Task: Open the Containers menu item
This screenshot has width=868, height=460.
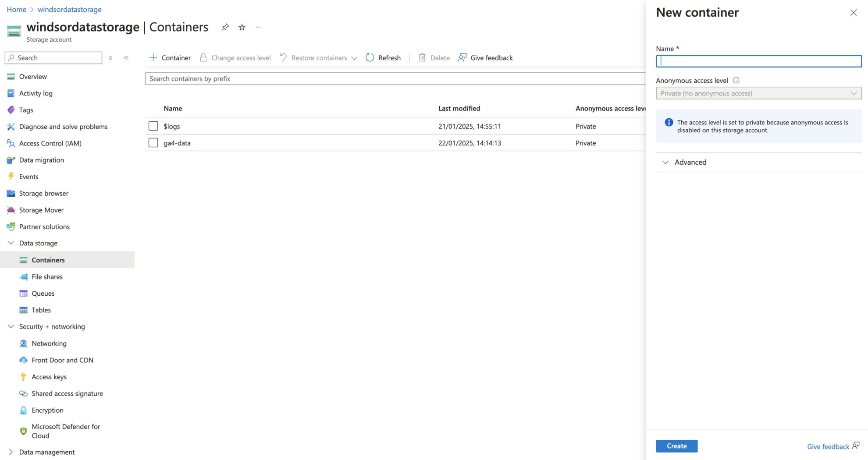Action: pos(67,260)
